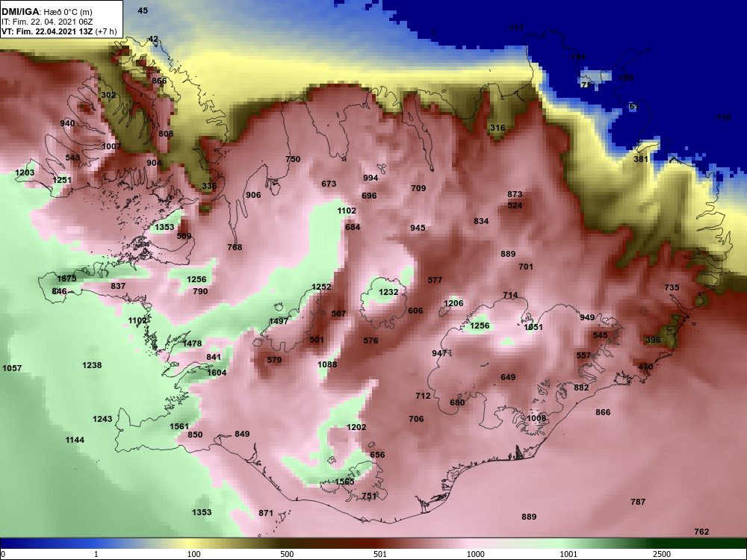The image size is (747, 560).
Task: Click the 1238 value over the sea
Action: [x=92, y=365]
